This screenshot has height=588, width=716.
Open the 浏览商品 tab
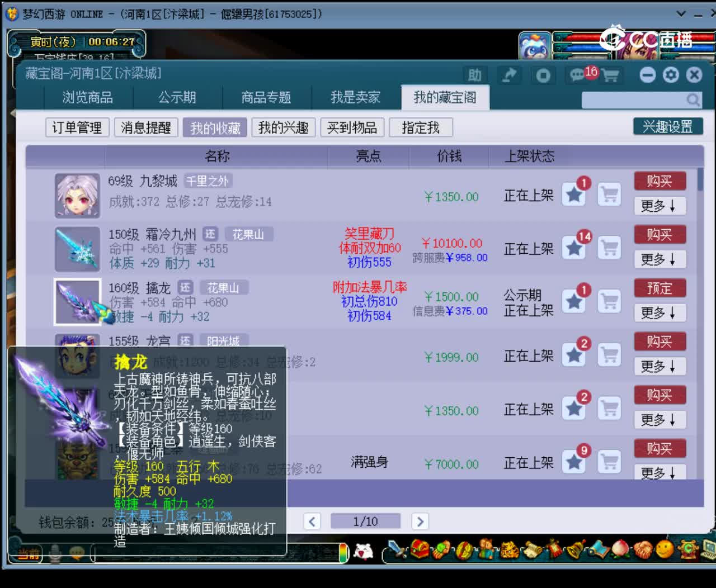click(88, 97)
